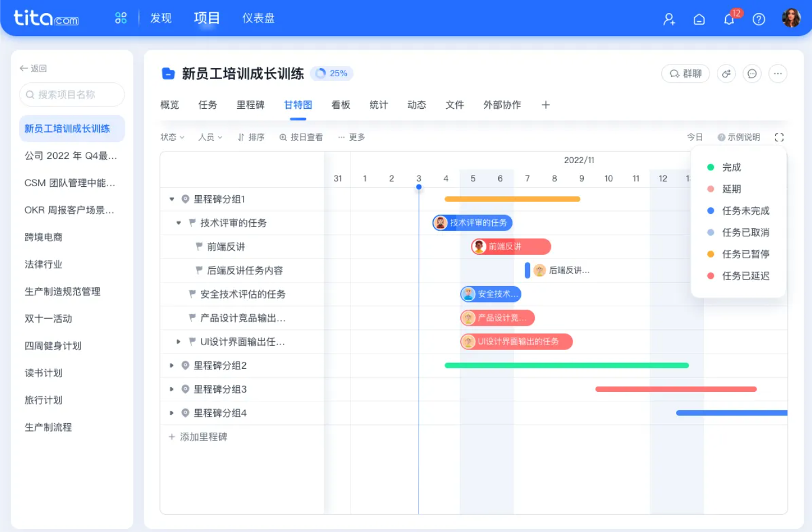
Task: Click the 群聊 group chat button
Action: [x=686, y=73]
